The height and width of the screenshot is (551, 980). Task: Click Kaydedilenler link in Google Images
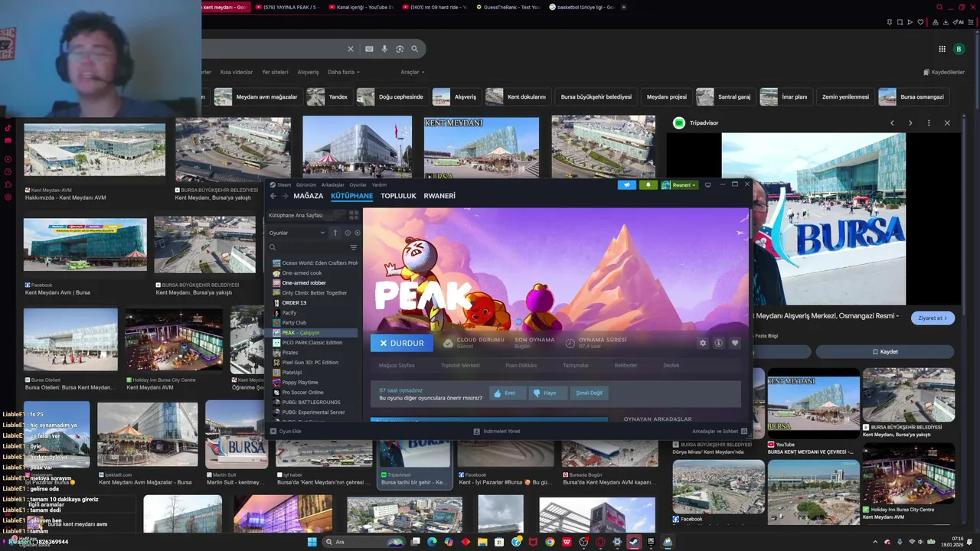pos(944,72)
